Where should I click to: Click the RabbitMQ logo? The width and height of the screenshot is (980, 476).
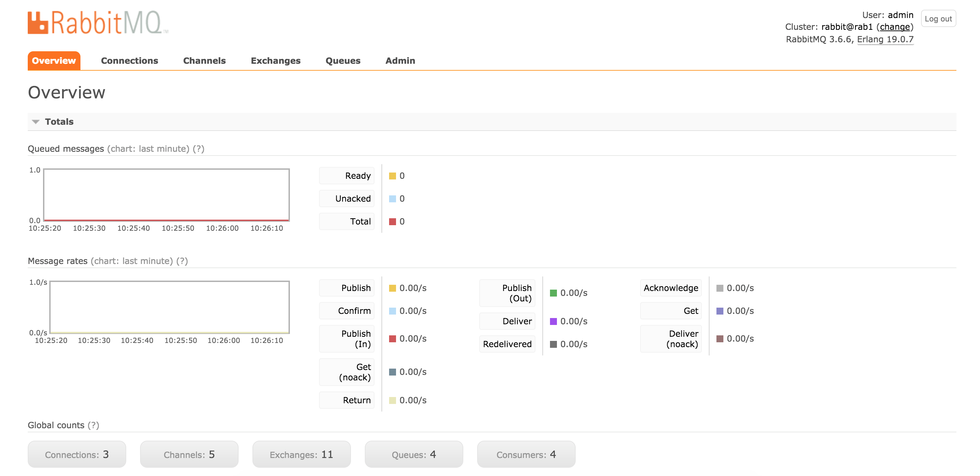[x=97, y=23]
